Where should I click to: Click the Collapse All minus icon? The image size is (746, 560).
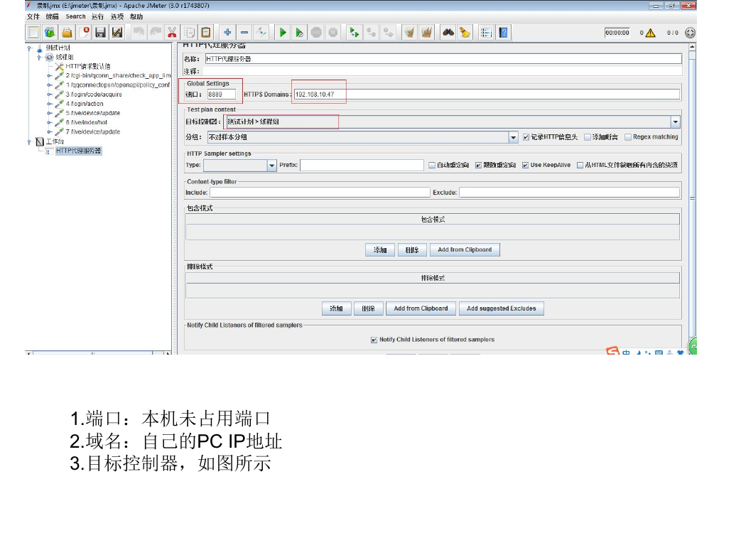coord(244,33)
